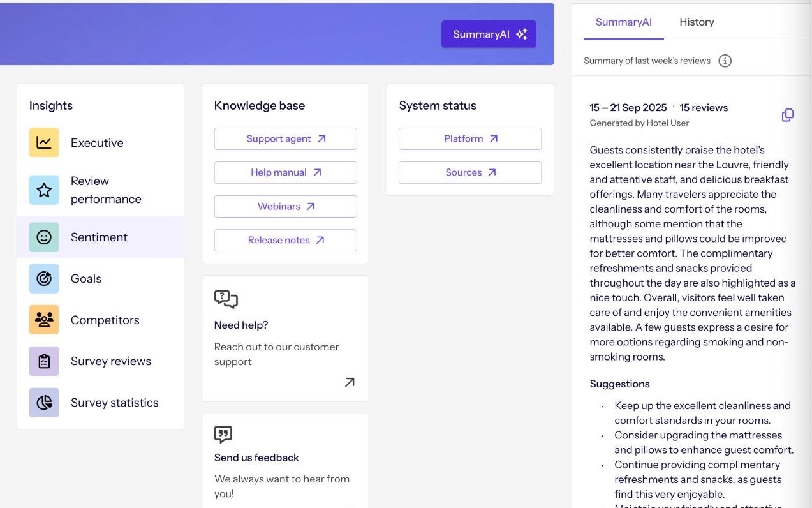812x508 pixels.
Task: Launch the Webinars link
Action: pos(286,207)
